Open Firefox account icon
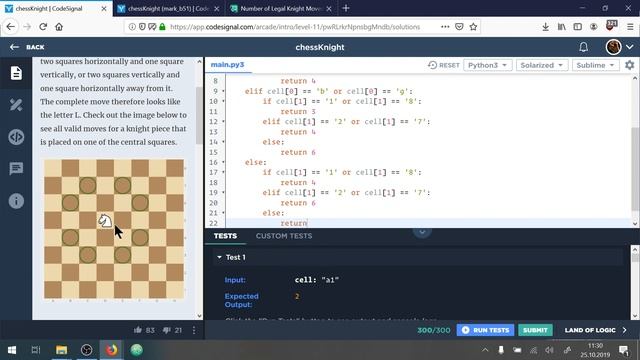This screenshot has height=360, width=640. pos(593,27)
